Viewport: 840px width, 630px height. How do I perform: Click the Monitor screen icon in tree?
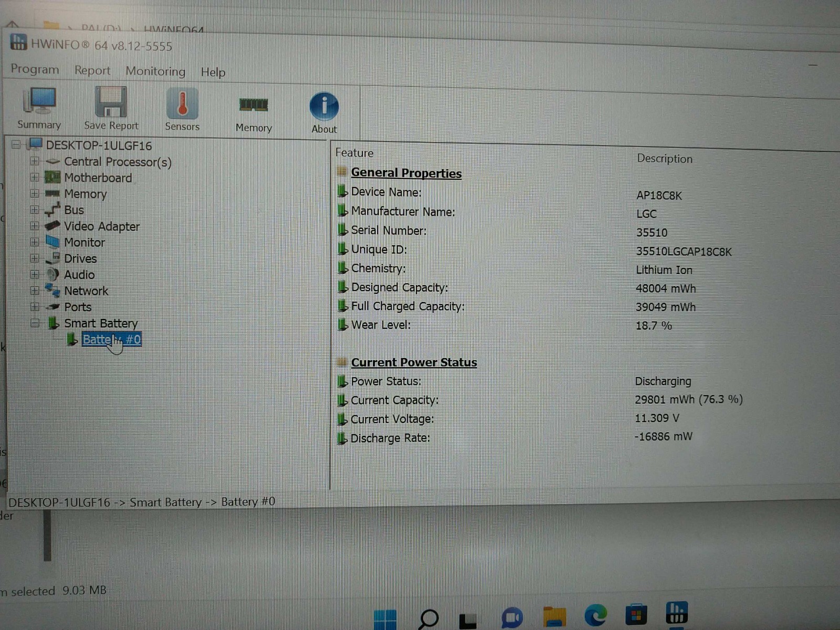(x=52, y=241)
